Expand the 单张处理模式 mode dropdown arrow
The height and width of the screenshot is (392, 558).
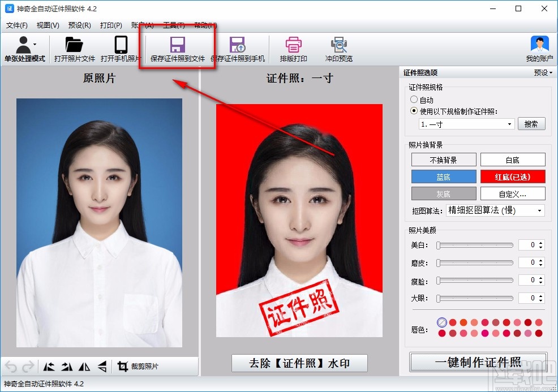coord(35,45)
